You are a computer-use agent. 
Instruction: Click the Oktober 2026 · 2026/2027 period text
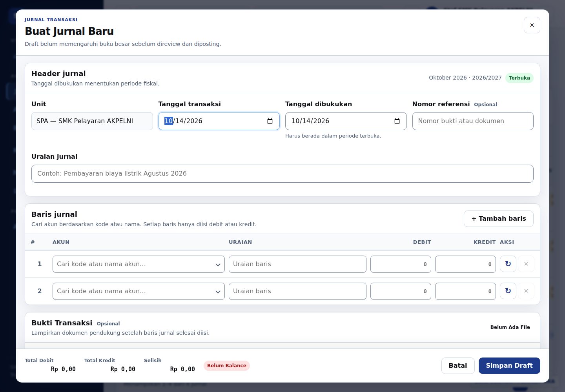point(465,78)
